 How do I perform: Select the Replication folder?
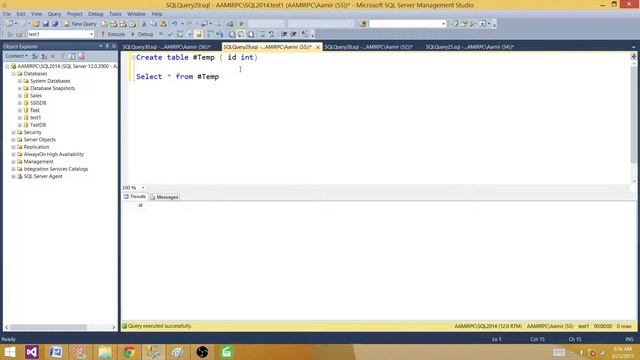coord(36,147)
